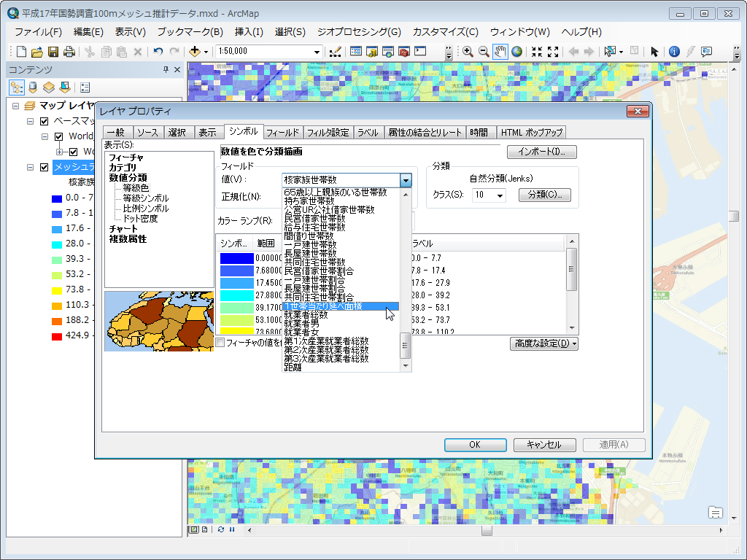The image size is (747, 560).
Task: Open the ArcToolbox red toolbox icon
Action: tap(404, 52)
